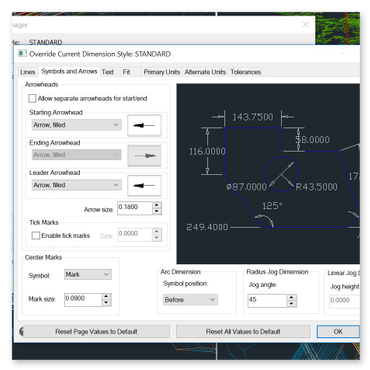Decrease Arrow size with down arrow
This screenshot has height=370, width=370.
tap(157, 211)
